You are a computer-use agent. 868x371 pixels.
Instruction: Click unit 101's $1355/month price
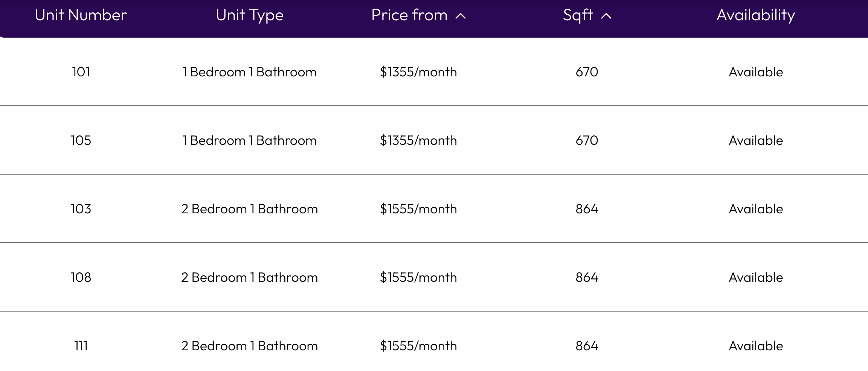pyautogui.click(x=418, y=72)
